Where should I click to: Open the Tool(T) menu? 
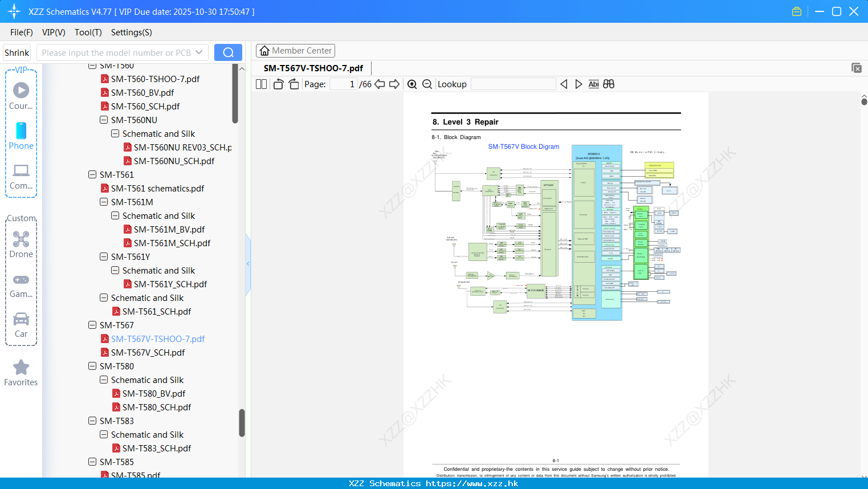(x=88, y=32)
